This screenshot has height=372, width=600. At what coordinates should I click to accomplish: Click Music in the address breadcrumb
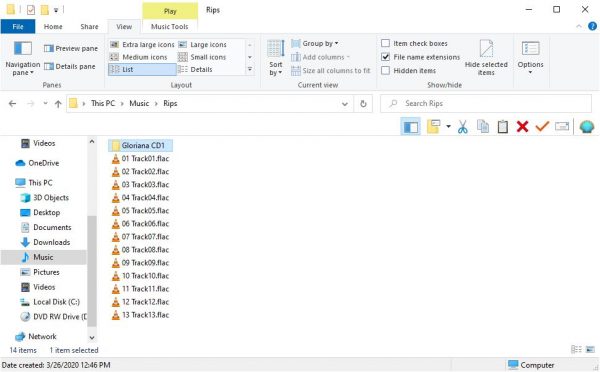[139, 103]
